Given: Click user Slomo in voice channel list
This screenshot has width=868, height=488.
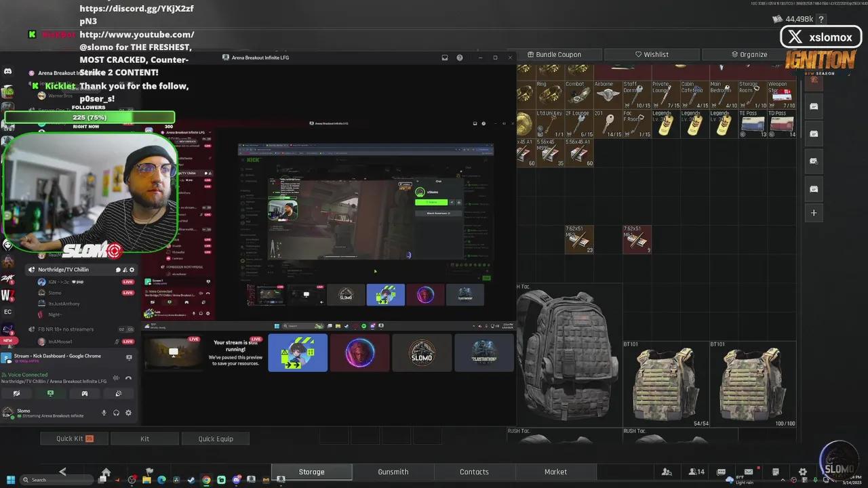Looking at the screenshot, I should (x=55, y=293).
